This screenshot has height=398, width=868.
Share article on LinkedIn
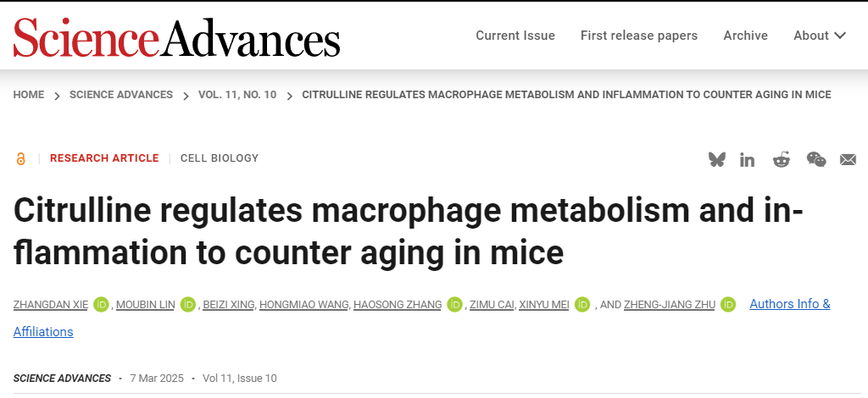(x=747, y=159)
